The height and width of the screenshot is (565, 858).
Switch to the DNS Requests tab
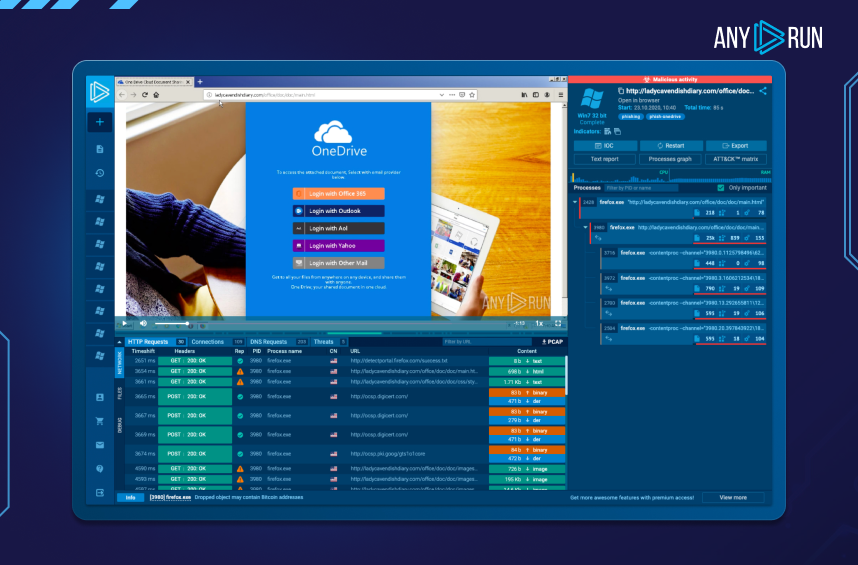click(277, 342)
